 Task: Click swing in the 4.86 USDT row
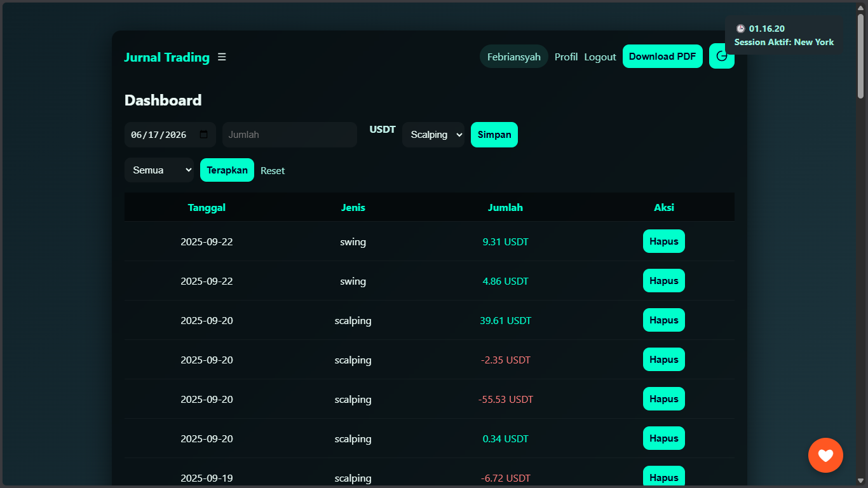[353, 281]
